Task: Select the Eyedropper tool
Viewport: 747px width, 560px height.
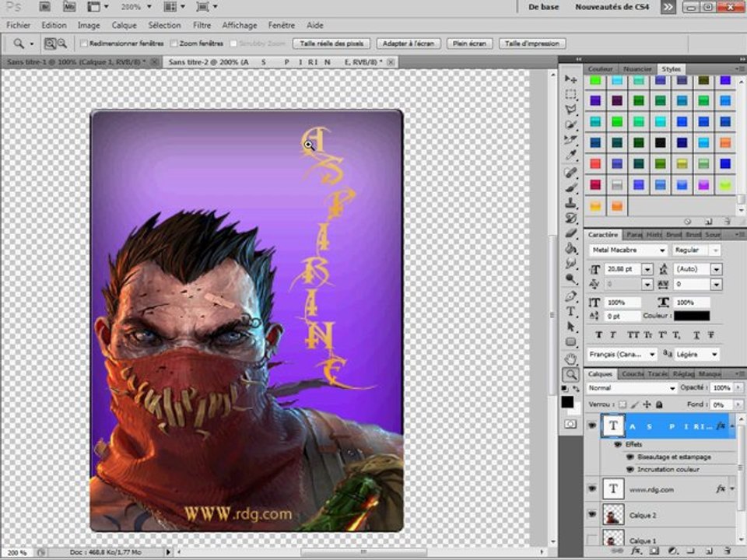Action: tap(570, 155)
